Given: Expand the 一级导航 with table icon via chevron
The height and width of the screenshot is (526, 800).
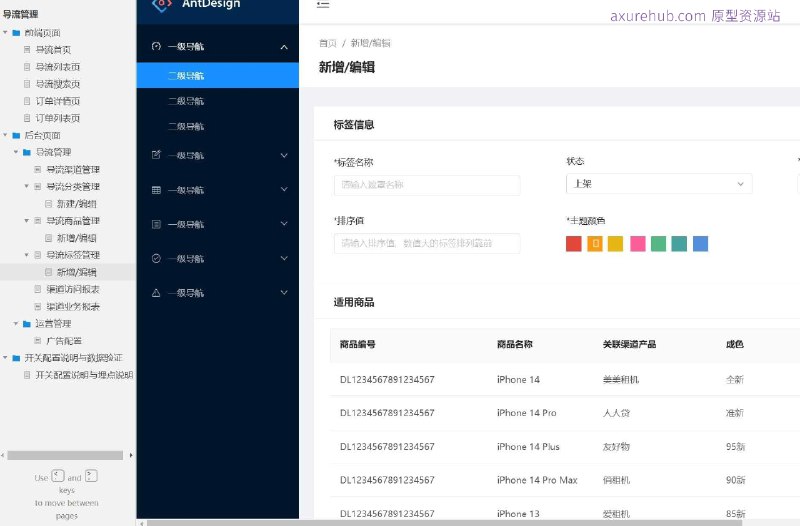Looking at the screenshot, I should (x=284, y=189).
